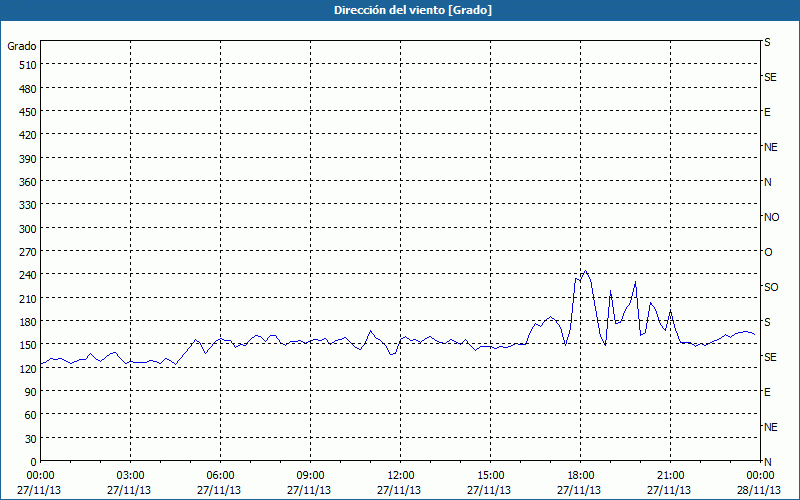The image size is (800, 500).
Task: Select the 60 degree axis value
Action: click(x=31, y=415)
